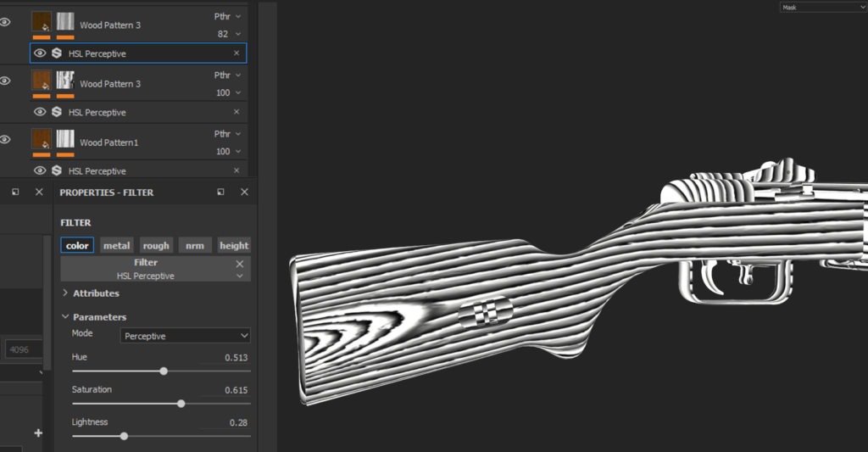868x452 pixels.
Task: Remove HSL Perceptive filter from second Wood Pattern 3
Action: (x=236, y=112)
